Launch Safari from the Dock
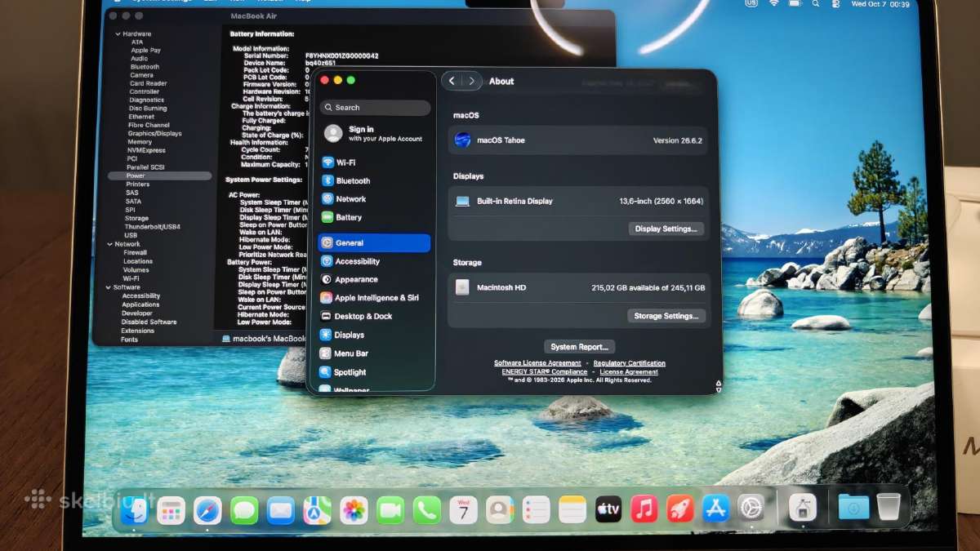 coord(207,511)
